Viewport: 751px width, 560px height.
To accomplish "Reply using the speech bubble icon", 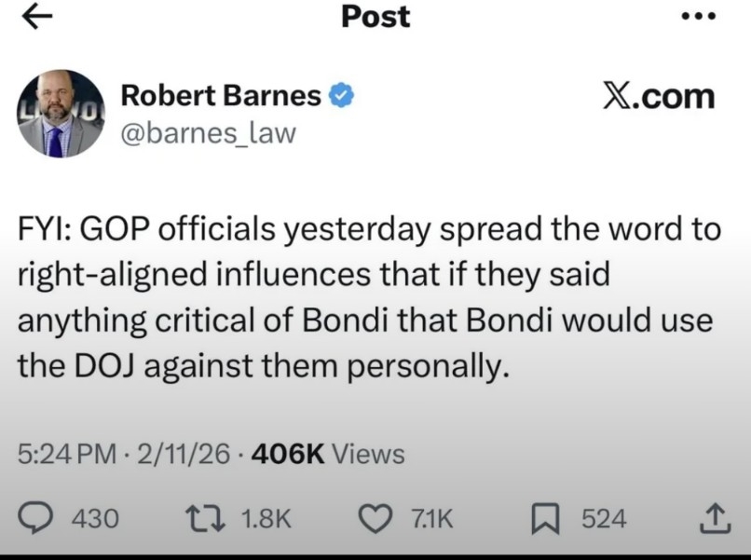I will [37, 518].
